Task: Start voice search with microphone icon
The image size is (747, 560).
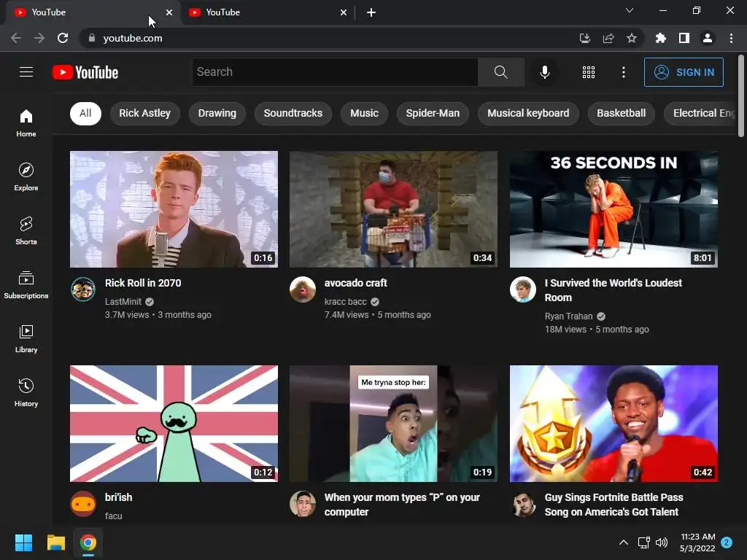Action: [544, 72]
